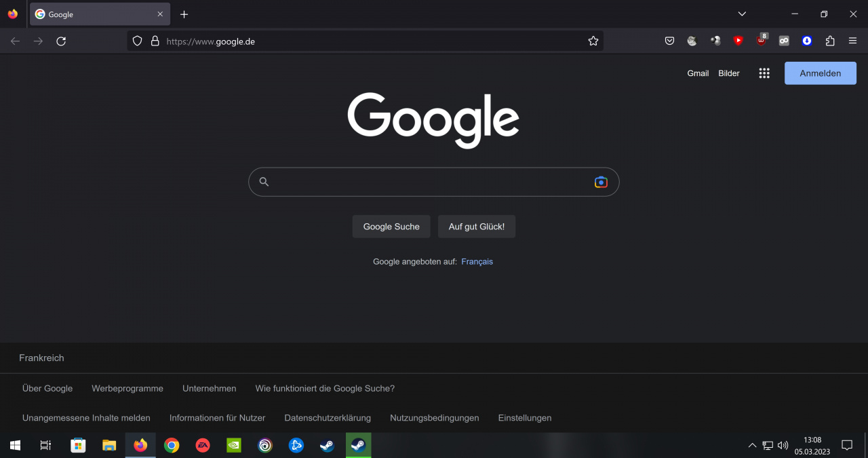Select the Google tab

pos(100,14)
